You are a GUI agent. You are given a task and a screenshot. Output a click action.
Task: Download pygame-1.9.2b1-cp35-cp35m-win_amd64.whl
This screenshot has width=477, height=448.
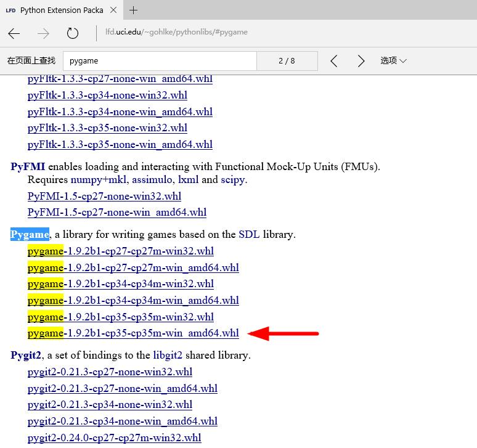(133, 333)
